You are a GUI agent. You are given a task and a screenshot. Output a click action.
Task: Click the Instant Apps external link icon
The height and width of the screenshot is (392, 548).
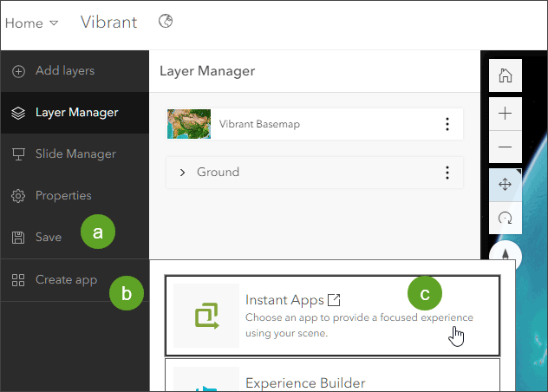coord(334,300)
